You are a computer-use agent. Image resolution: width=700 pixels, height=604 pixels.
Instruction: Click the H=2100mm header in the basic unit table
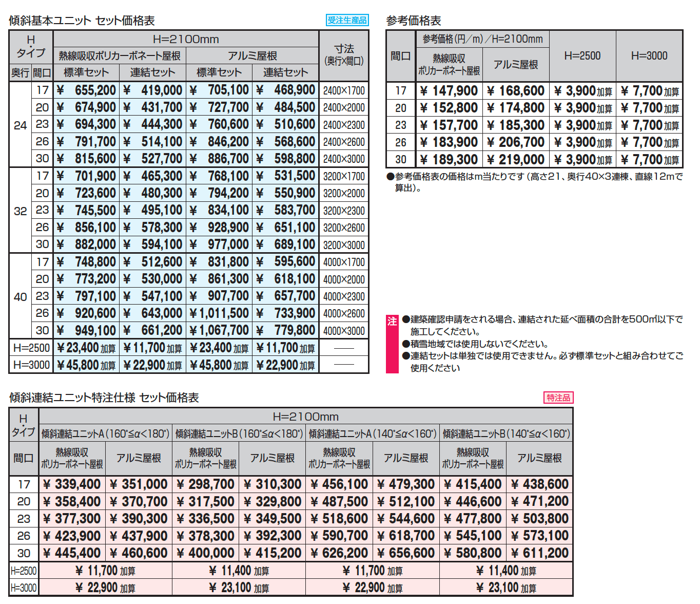(x=186, y=39)
